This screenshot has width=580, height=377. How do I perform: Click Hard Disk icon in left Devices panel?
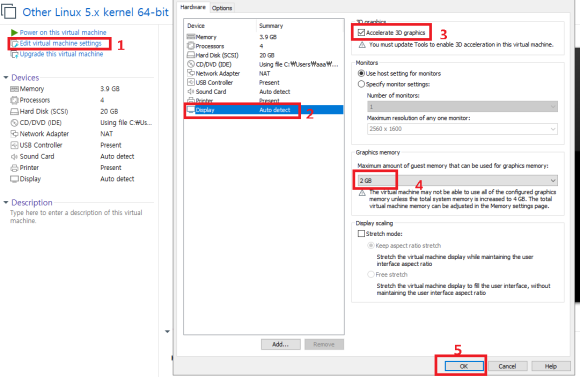tap(14, 111)
